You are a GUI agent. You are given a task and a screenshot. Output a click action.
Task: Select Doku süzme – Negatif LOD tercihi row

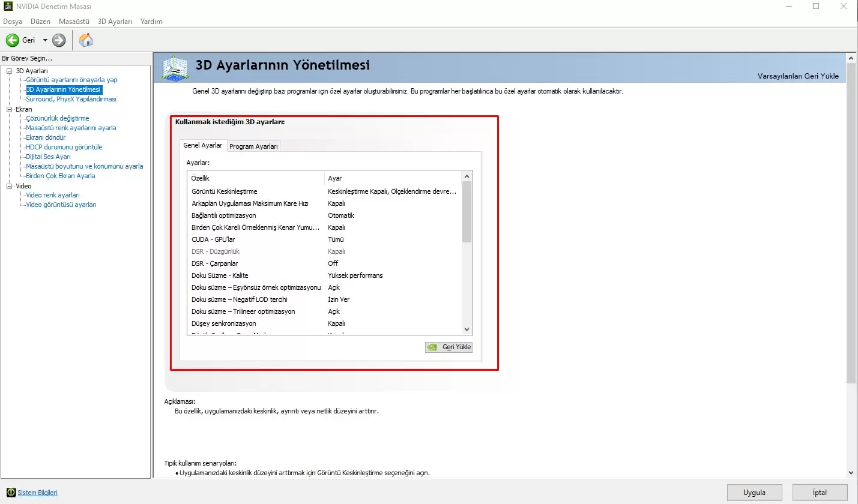(x=324, y=299)
